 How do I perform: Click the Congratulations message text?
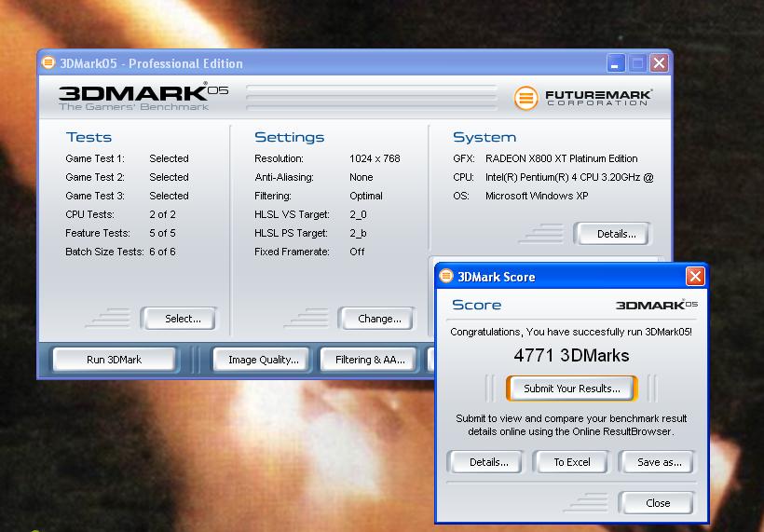(x=571, y=332)
